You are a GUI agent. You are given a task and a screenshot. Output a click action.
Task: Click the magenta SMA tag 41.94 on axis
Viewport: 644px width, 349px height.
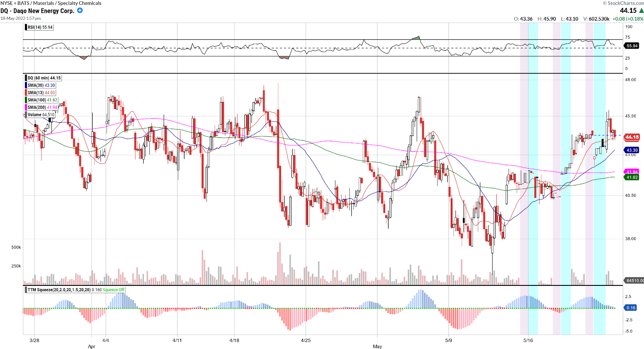(632, 172)
